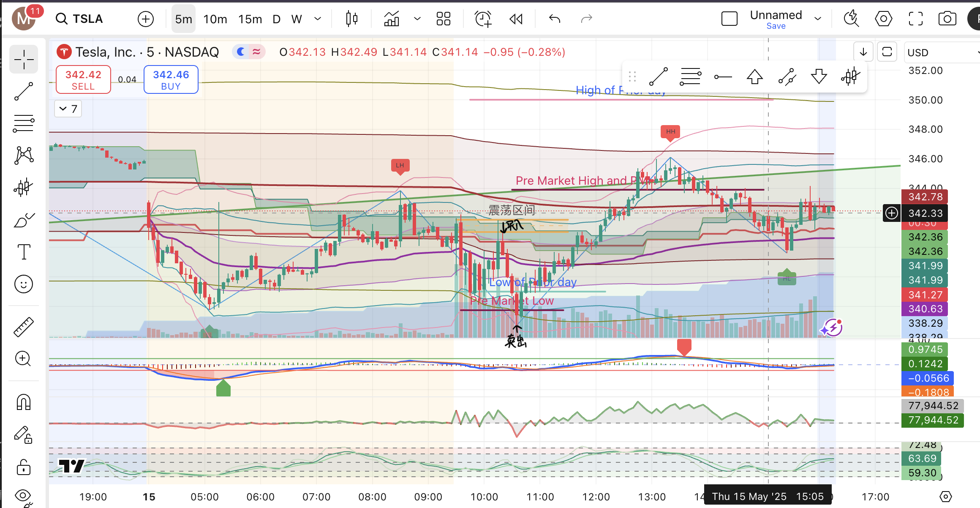Click the 342.46 BUY button
This screenshot has height=508, width=980.
171,80
